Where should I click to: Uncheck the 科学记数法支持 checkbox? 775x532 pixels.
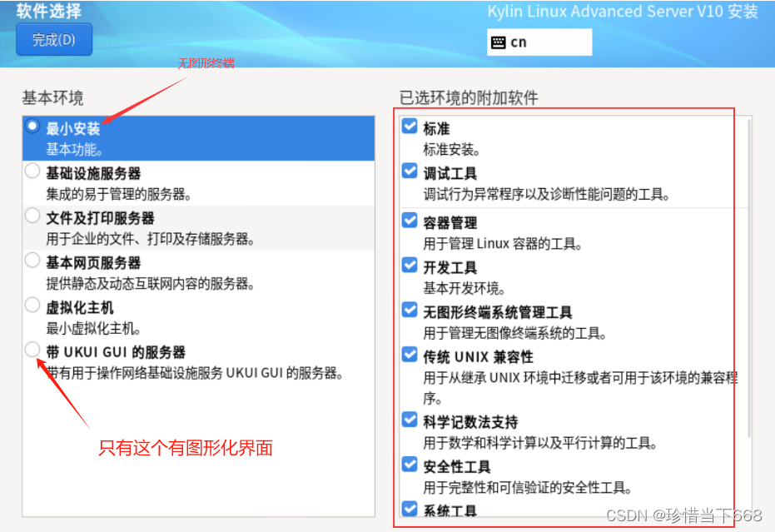(x=410, y=420)
